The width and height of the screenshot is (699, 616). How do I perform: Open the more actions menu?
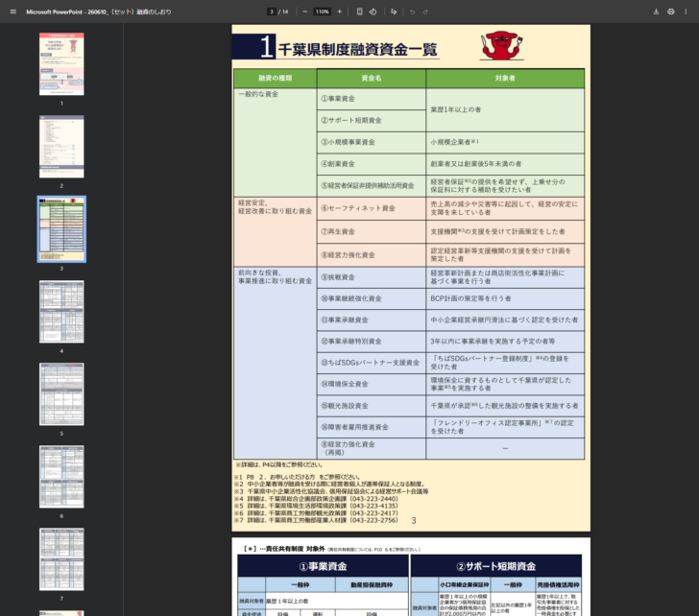pyautogui.click(x=686, y=12)
